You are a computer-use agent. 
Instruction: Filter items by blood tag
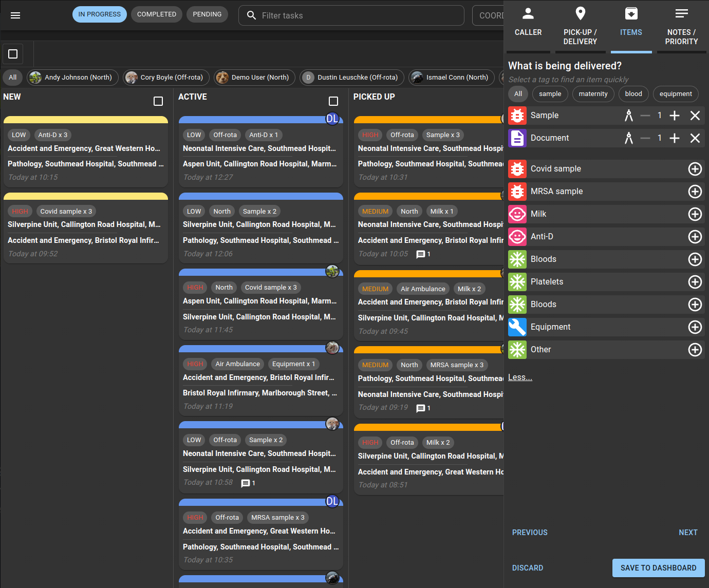[633, 94]
